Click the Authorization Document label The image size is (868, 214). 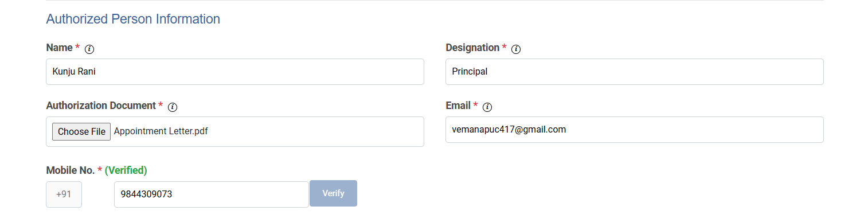101,106
